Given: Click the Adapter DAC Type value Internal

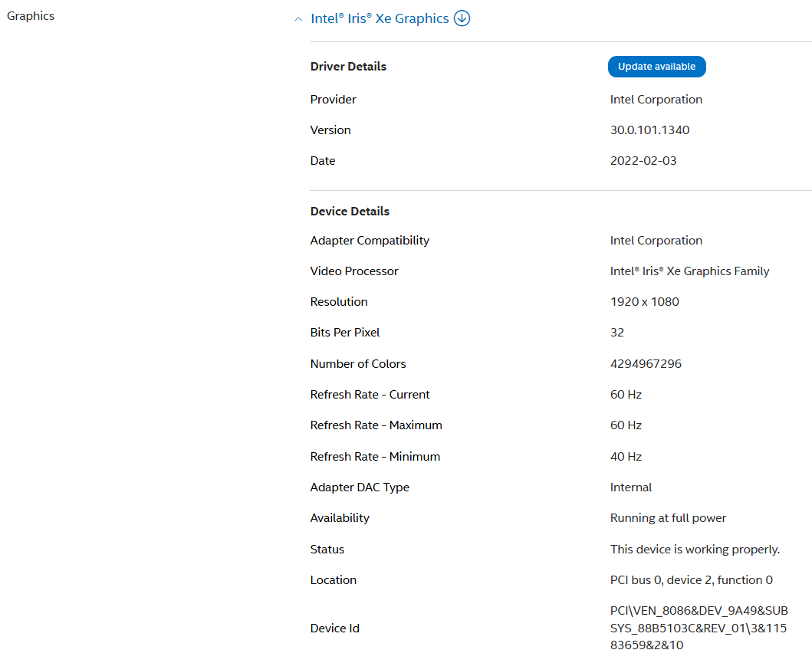Looking at the screenshot, I should click(631, 487).
